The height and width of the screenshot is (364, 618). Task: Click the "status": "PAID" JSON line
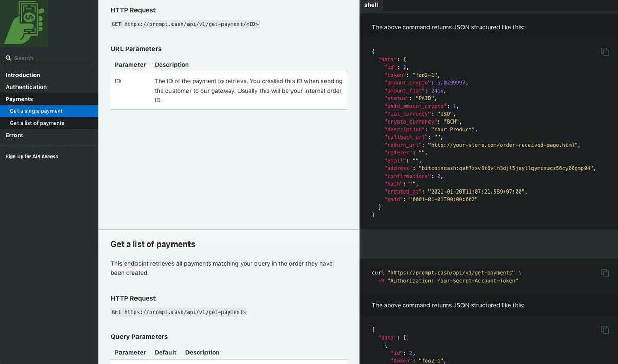tap(410, 98)
